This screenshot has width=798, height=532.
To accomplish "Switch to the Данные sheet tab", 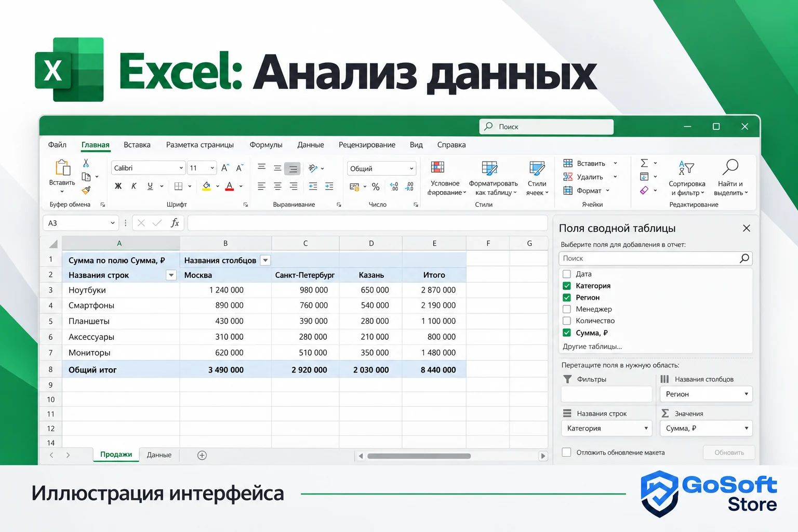I will coord(159,455).
